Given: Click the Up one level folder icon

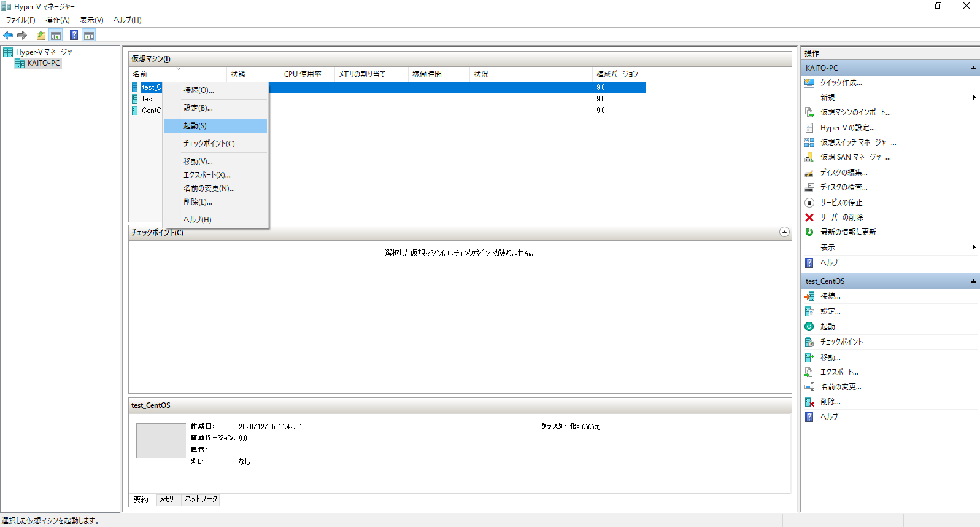Looking at the screenshot, I should tap(41, 36).
